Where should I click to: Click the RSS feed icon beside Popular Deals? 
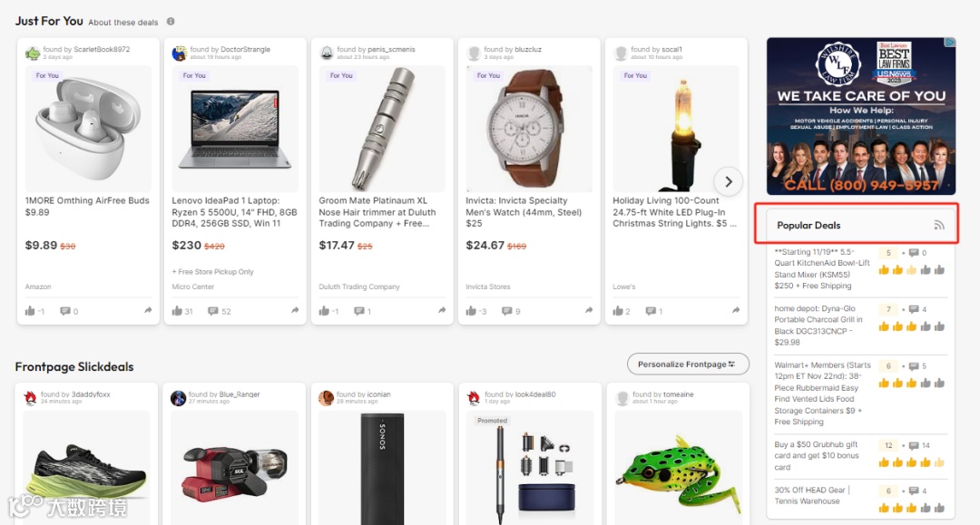939,226
